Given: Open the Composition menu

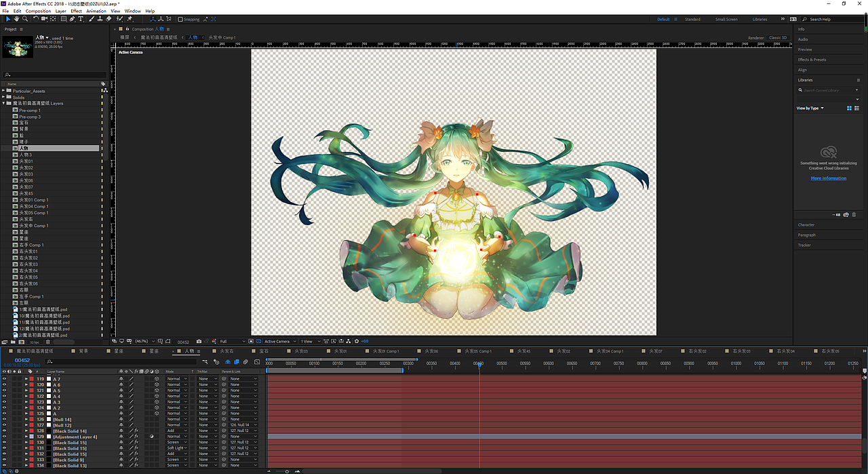Looking at the screenshot, I should (38, 11).
